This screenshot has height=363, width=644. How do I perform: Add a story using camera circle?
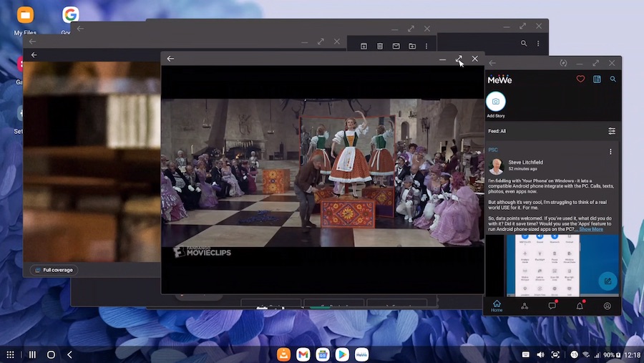click(496, 102)
